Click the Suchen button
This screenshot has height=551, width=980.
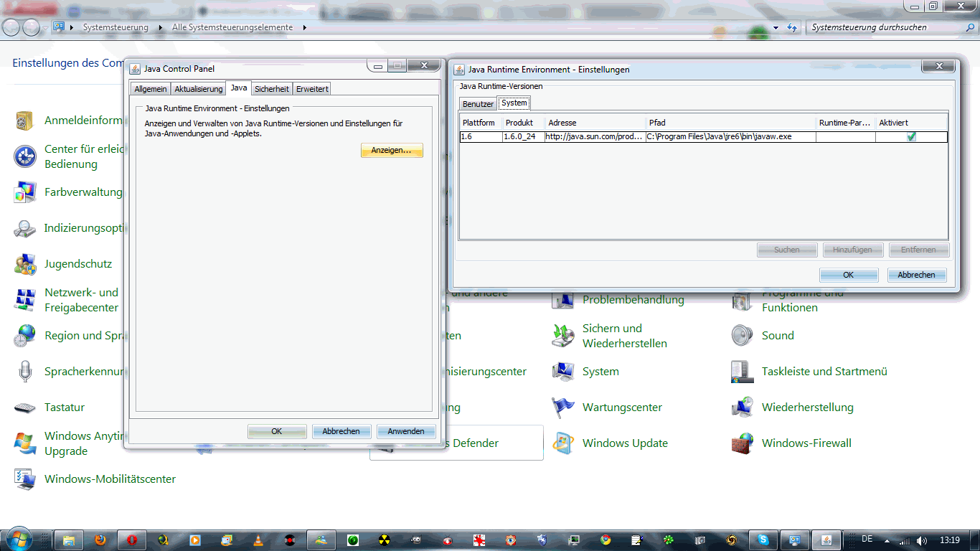click(x=787, y=250)
